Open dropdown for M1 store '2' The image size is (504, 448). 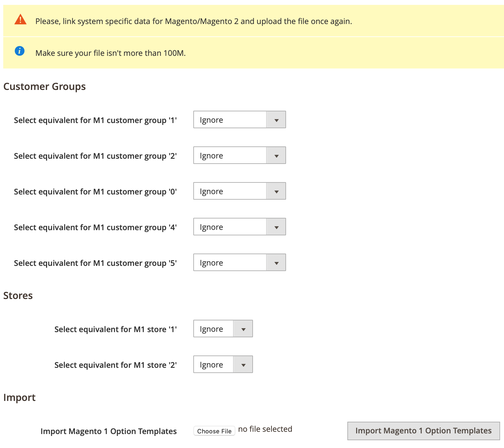(223, 364)
